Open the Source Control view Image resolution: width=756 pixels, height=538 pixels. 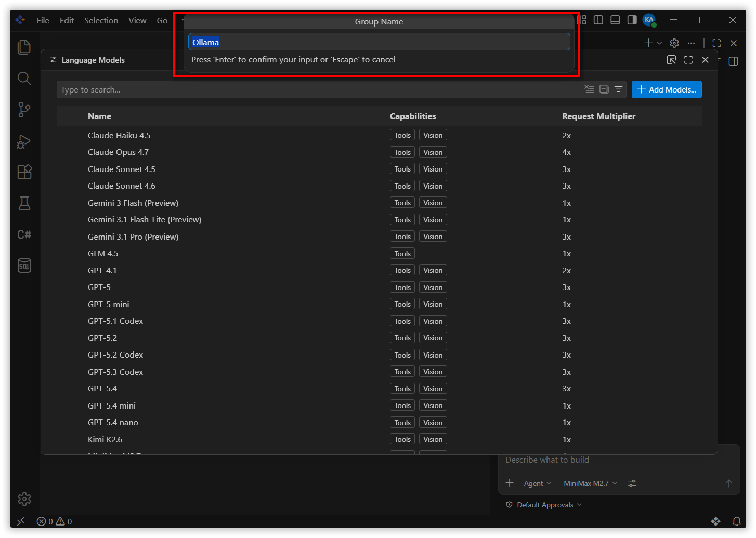(24, 110)
